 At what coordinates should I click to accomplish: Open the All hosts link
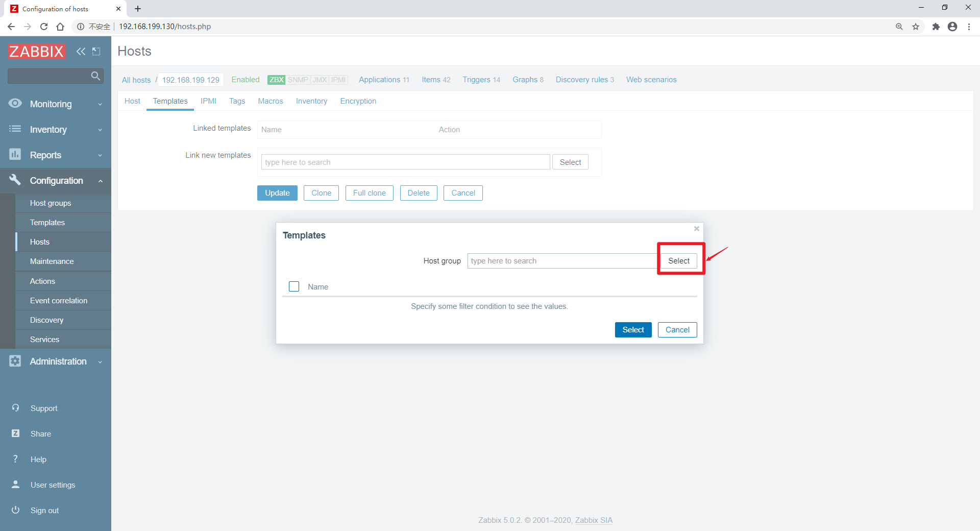(136, 80)
